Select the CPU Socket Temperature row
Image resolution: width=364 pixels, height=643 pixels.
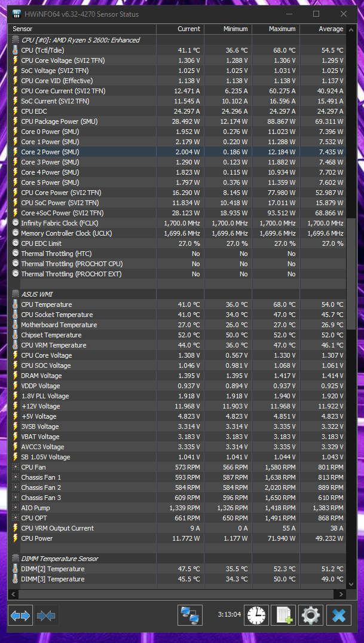tap(177, 315)
